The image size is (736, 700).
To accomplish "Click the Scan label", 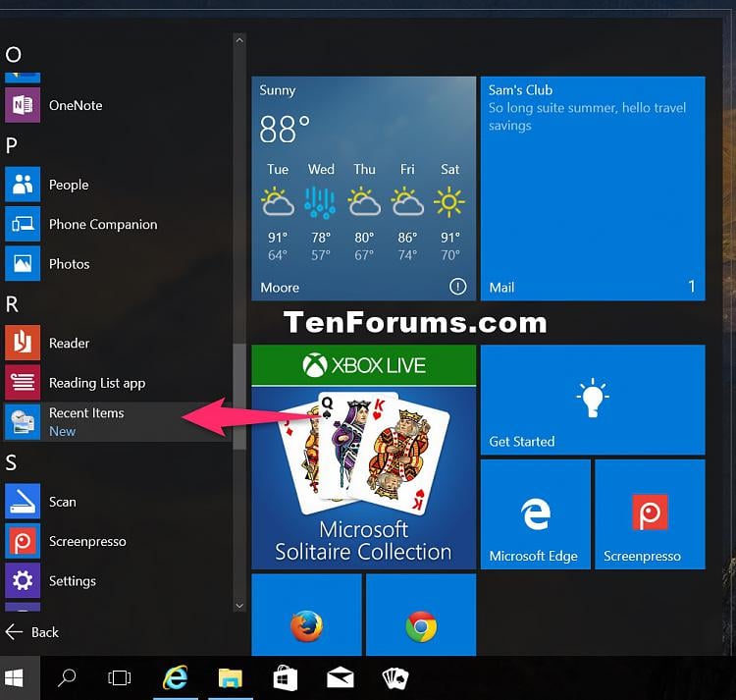I will tap(63, 502).
